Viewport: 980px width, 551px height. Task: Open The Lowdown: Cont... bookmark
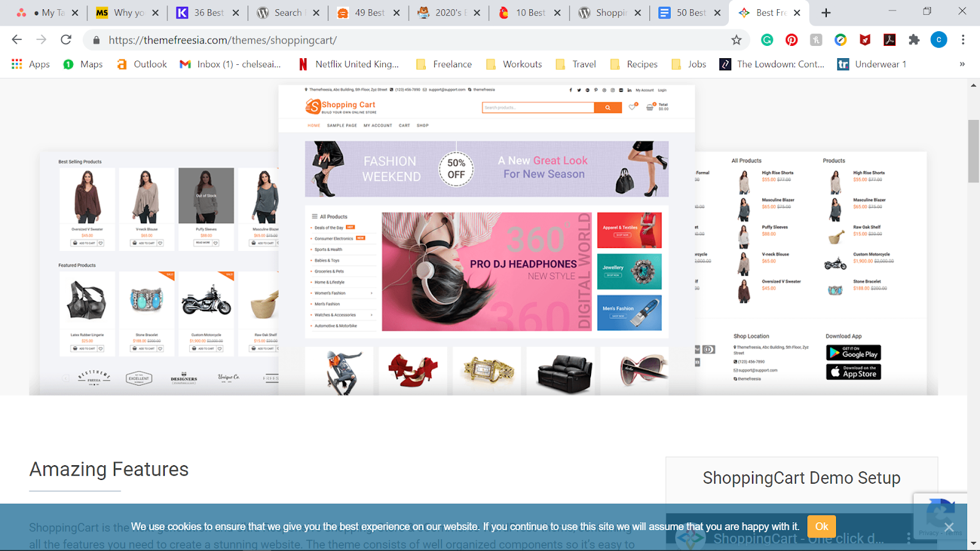[772, 64]
